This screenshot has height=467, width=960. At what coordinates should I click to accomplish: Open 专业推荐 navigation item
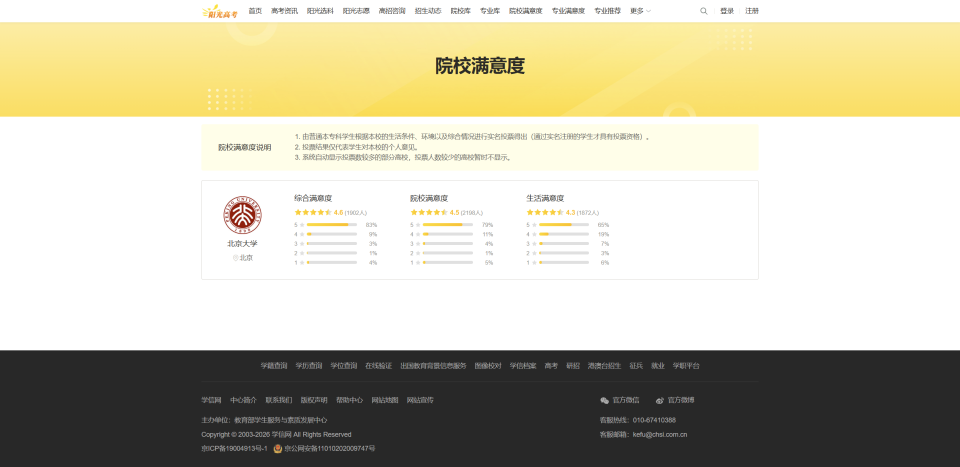tap(607, 11)
